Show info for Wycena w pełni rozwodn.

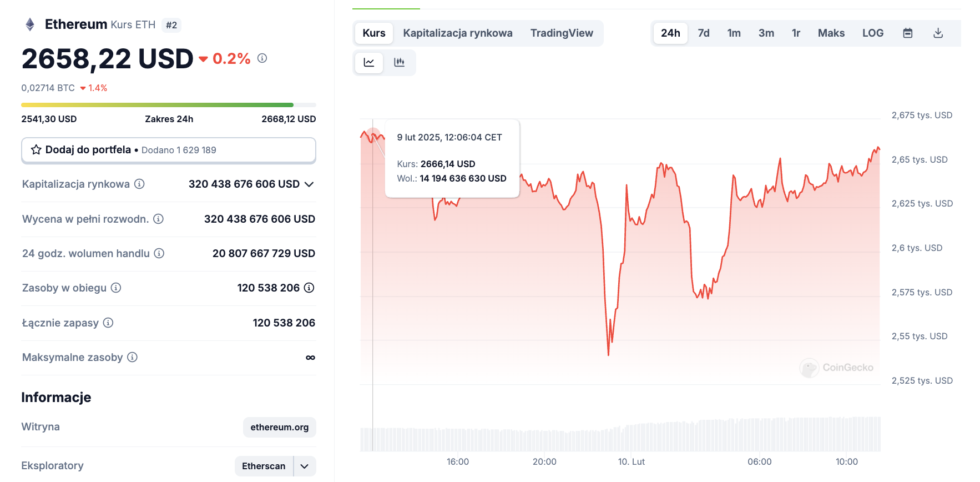pyautogui.click(x=158, y=219)
